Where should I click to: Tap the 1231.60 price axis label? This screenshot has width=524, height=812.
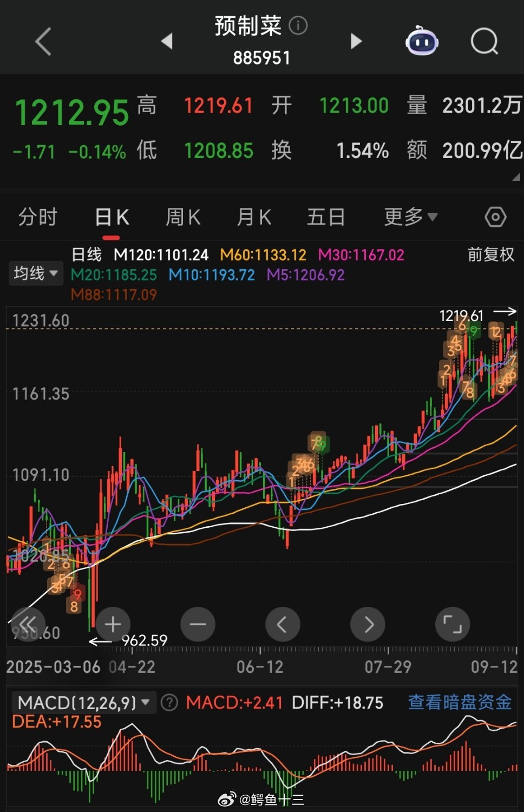[41, 320]
